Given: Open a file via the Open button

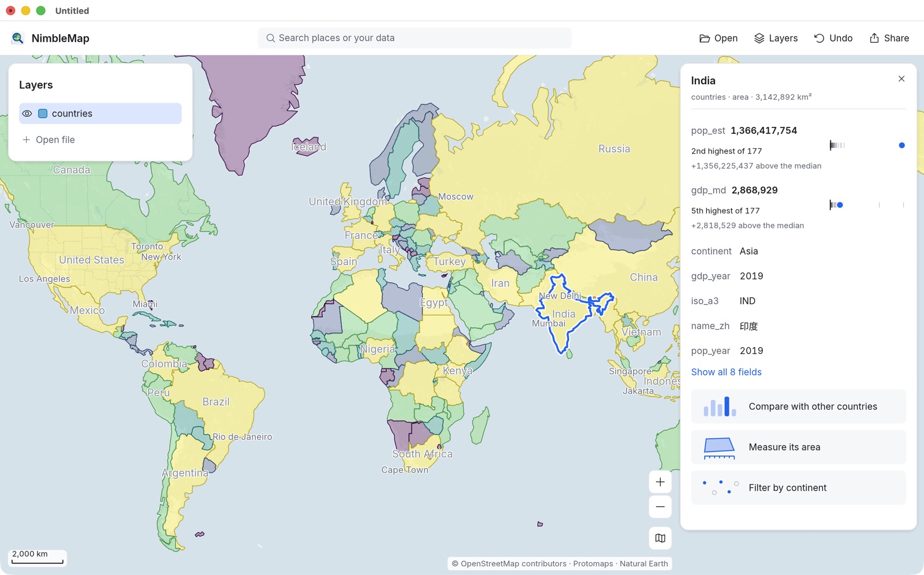Looking at the screenshot, I should point(718,38).
